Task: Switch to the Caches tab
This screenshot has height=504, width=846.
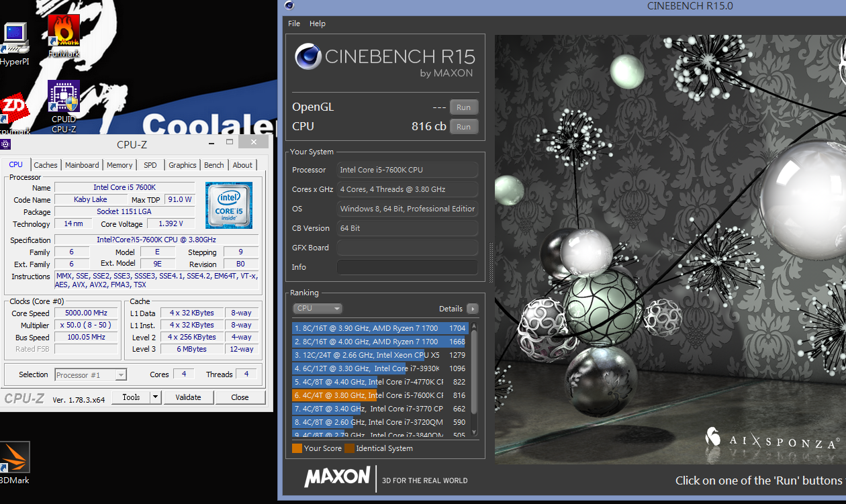Action: [x=46, y=165]
